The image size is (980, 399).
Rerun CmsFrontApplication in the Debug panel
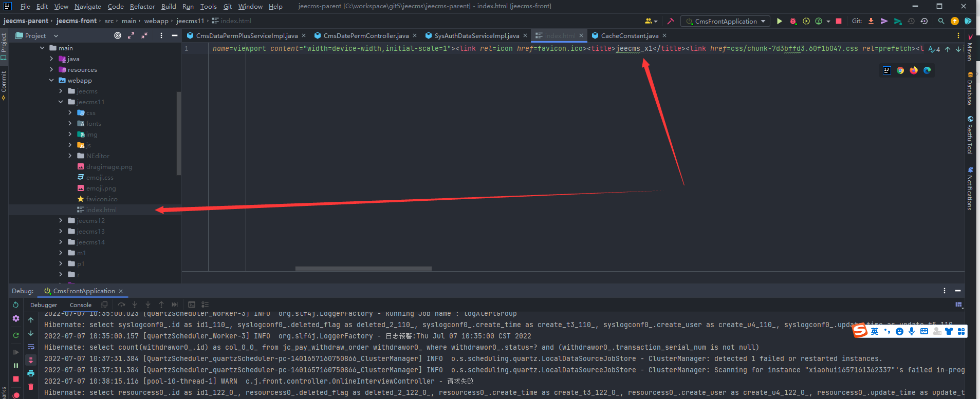click(16, 305)
